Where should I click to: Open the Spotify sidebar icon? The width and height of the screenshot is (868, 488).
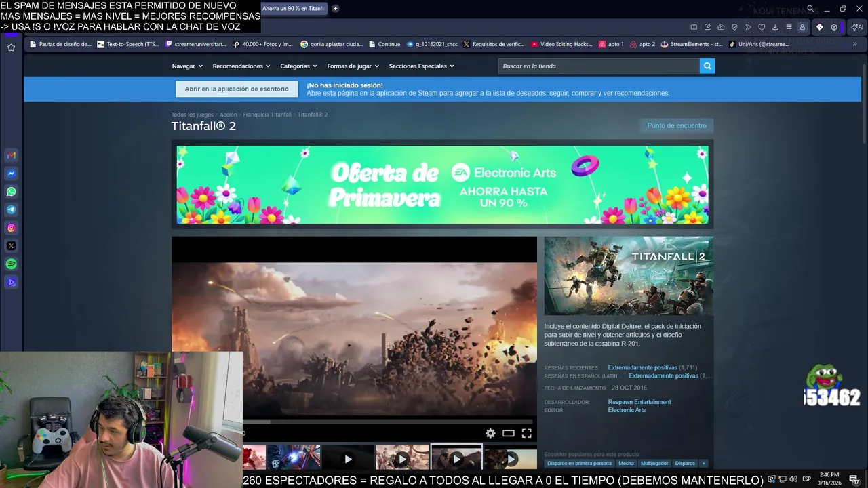coord(11,264)
